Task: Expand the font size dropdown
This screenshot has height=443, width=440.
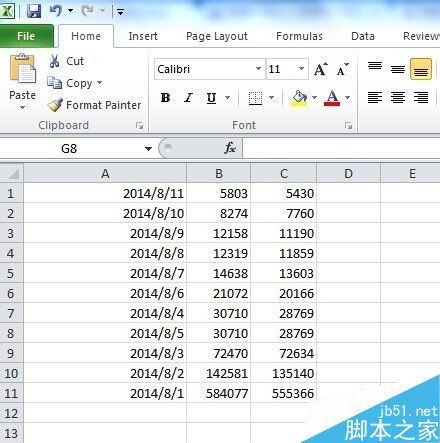Action: (x=301, y=69)
